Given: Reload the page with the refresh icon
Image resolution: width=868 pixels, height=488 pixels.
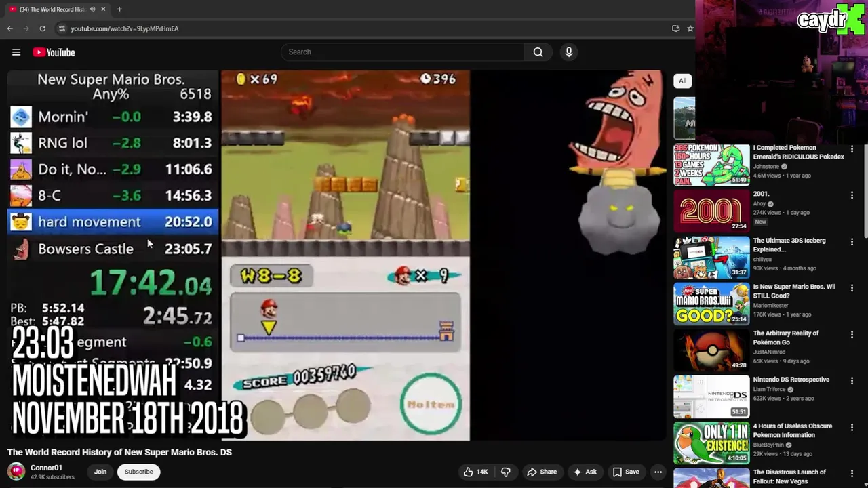Looking at the screenshot, I should 42,28.
